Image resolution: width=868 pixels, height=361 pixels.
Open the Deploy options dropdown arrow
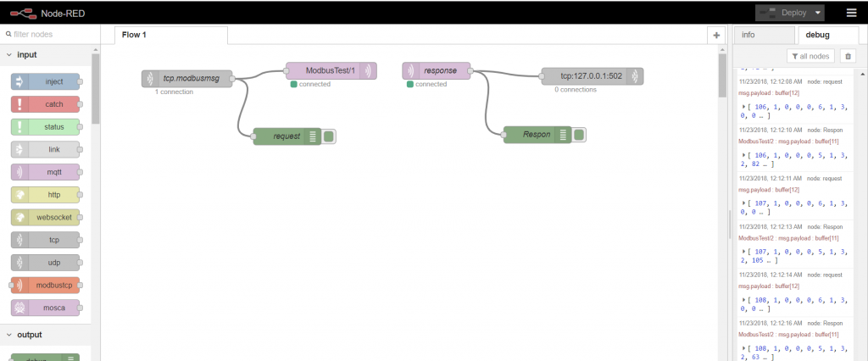point(817,13)
